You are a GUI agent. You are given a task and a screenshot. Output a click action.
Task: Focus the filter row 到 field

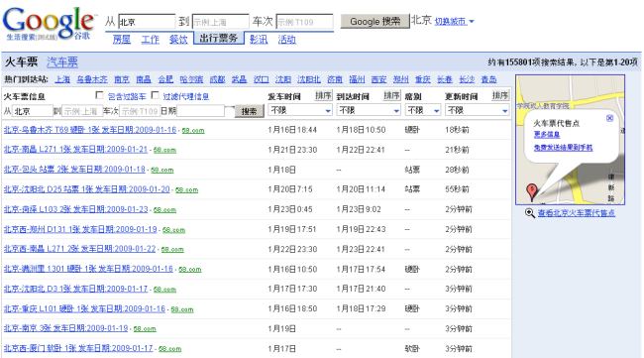point(81,111)
